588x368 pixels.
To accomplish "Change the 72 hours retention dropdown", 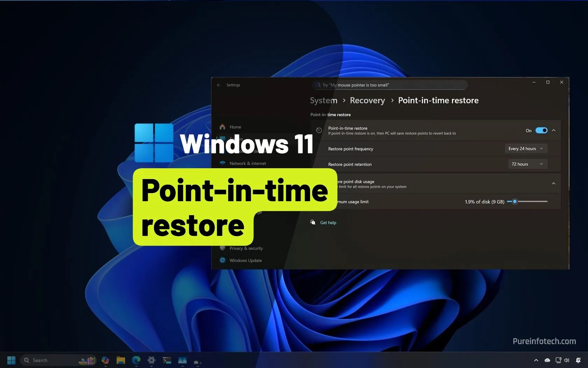I will [x=527, y=164].
